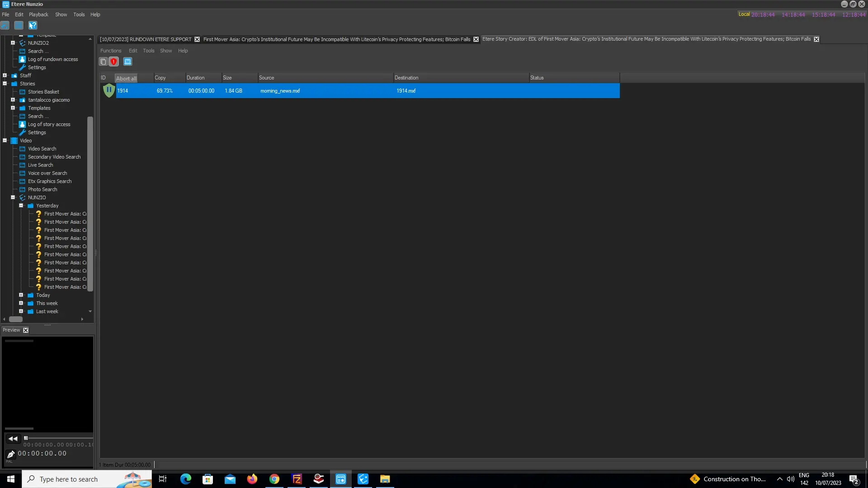Click the What's This help cursor icon
This screenshot has height=488, width=868.
pyautogui.click(x=33, y=25)
